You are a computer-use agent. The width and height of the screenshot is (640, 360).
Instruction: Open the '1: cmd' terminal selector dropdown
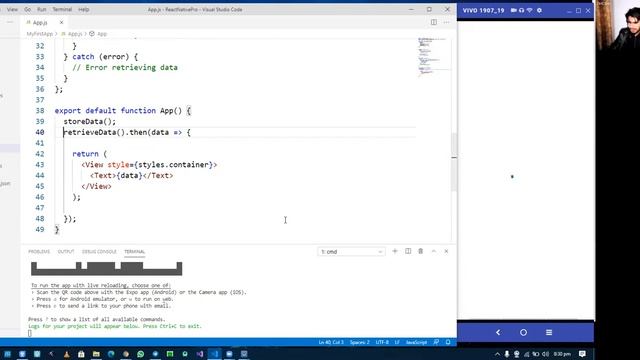(x=351, y=251)
